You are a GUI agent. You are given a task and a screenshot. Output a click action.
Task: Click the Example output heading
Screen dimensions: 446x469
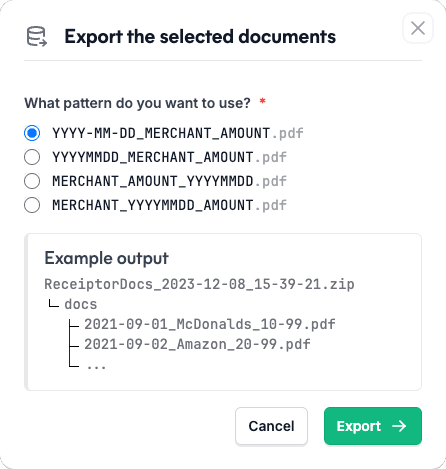(x=107, y=258)
